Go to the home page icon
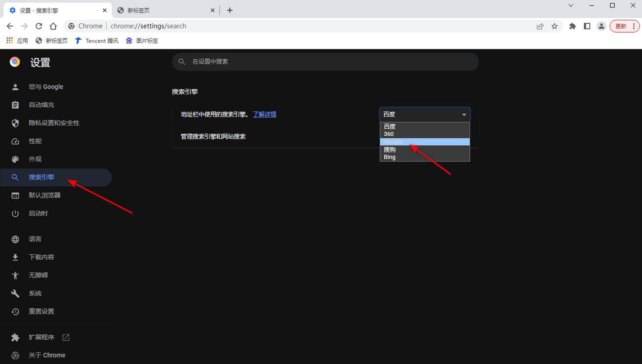This screenshot has width=642, height=364. tap(53, 26)
